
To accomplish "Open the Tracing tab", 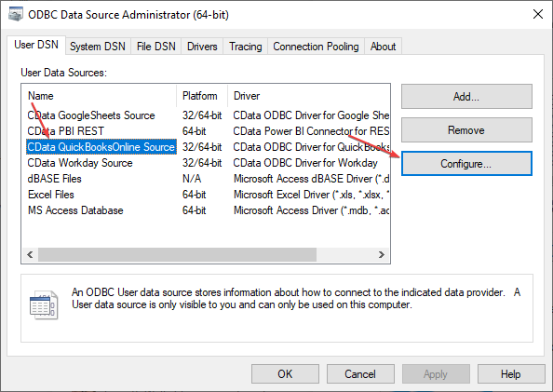I will pos(246,47).
